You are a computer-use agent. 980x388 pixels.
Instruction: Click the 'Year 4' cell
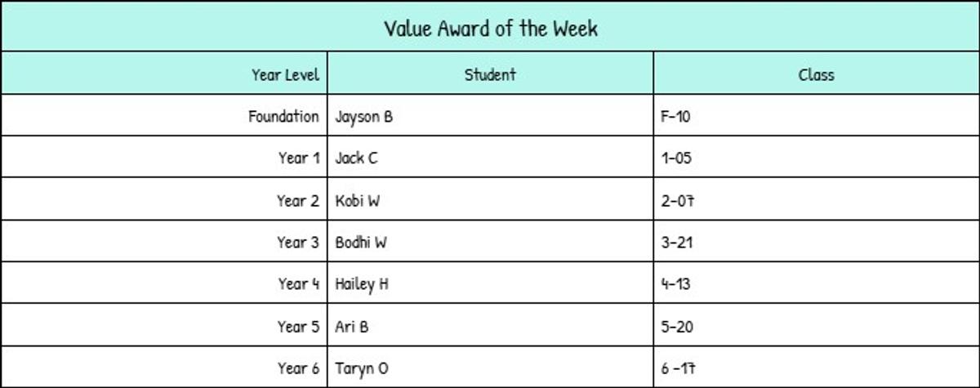pos(298,284)
